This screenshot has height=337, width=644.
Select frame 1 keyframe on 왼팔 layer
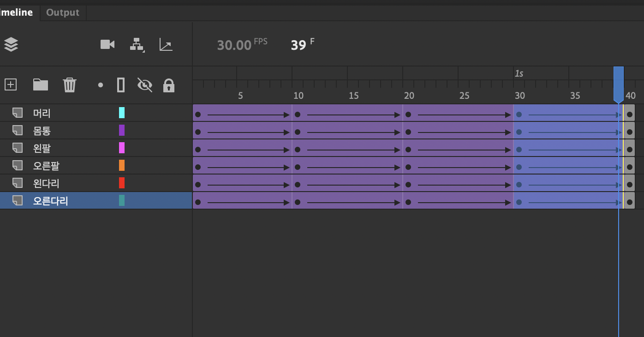point(198,150)
